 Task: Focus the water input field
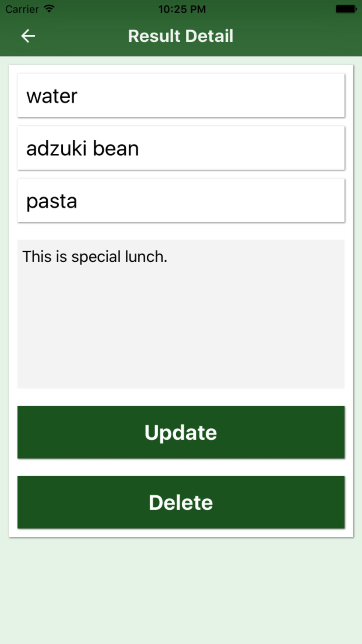point(181,96)
